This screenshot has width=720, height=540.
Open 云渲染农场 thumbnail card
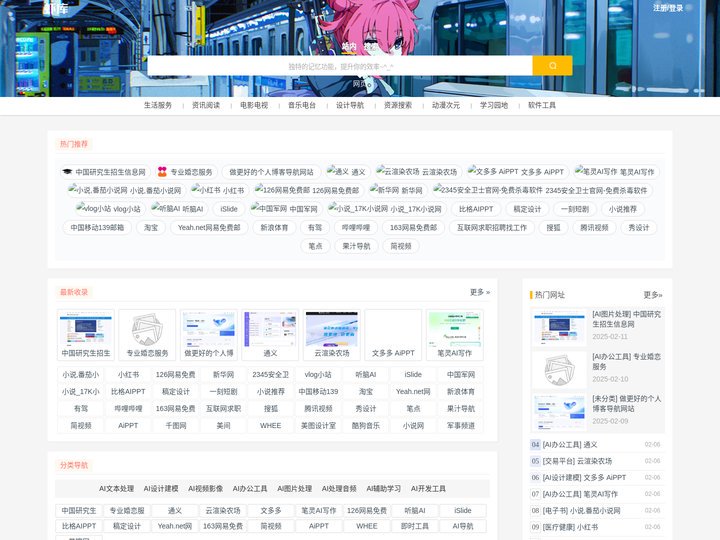[332, 335]
